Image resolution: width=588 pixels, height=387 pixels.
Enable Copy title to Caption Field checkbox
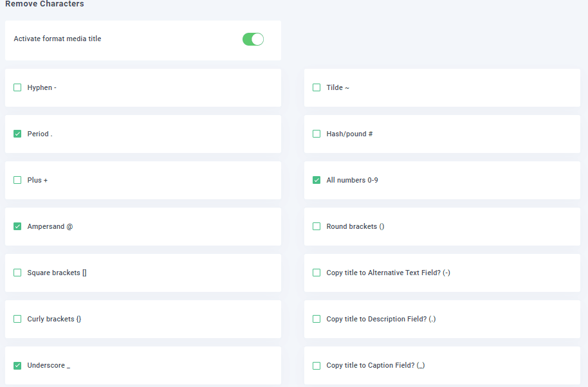317,365
